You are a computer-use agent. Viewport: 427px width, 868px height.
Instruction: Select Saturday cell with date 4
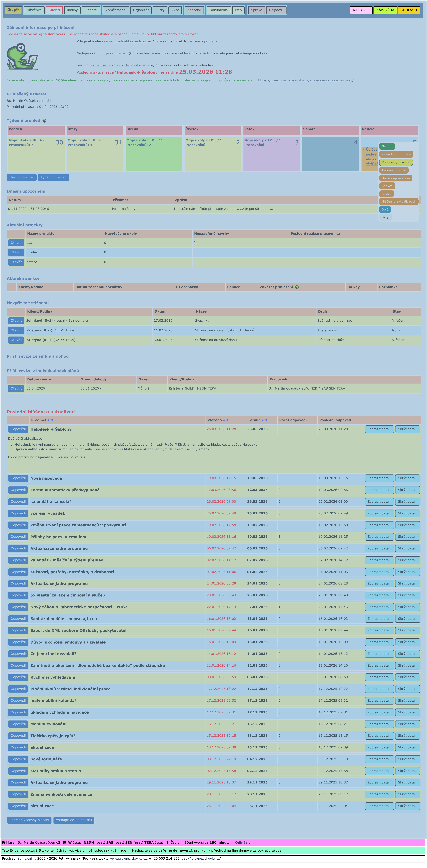point(331,154)
